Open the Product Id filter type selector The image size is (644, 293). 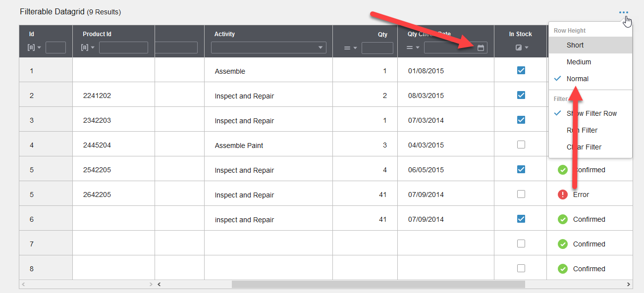pos(88,48)
